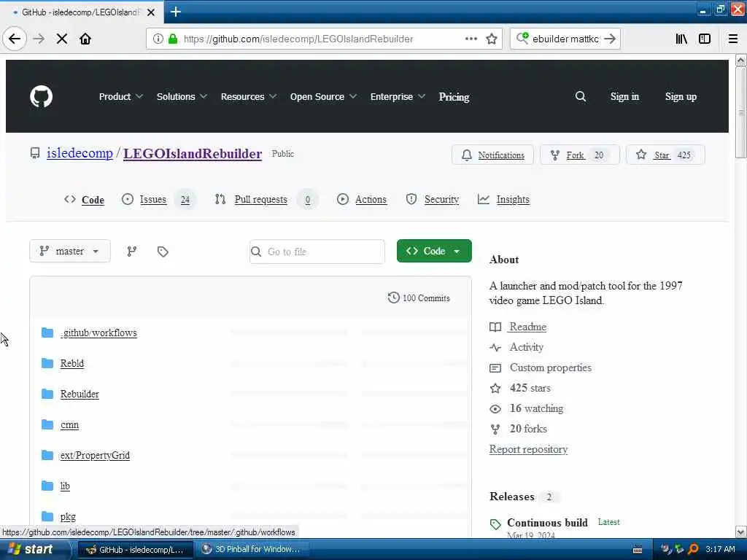The width and height of the screenshot is (747, 560).
Task: Click the Notifications button
Action: [x=492, y=155]
